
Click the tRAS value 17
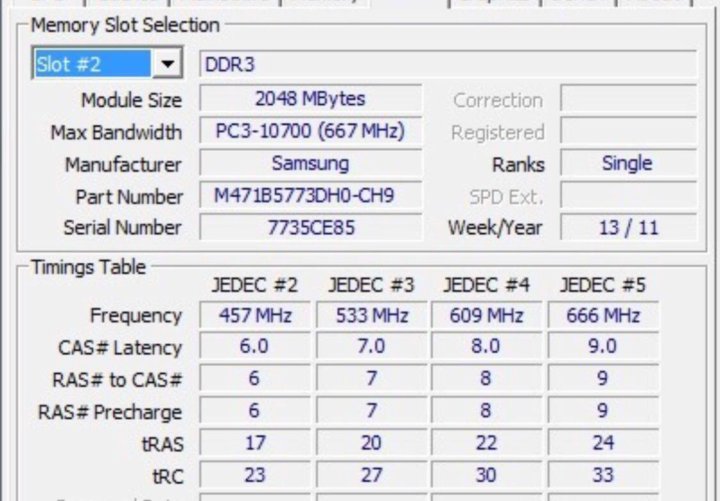255,443
